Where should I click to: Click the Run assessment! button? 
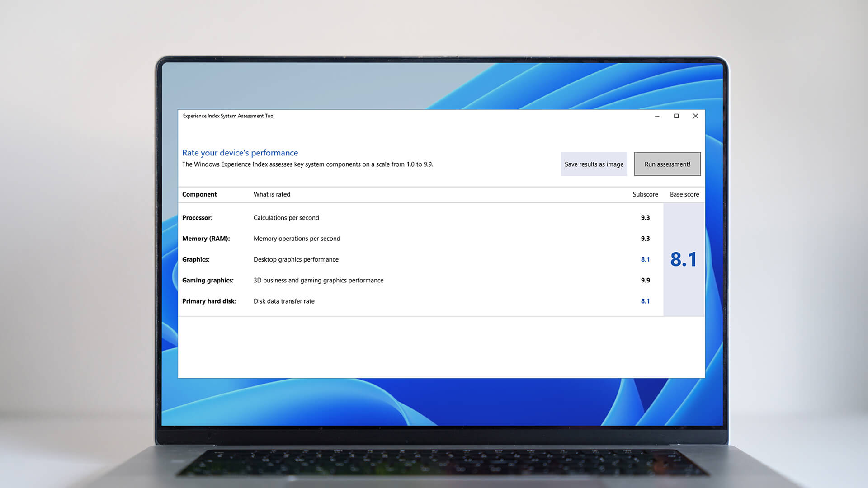[667, 164]
